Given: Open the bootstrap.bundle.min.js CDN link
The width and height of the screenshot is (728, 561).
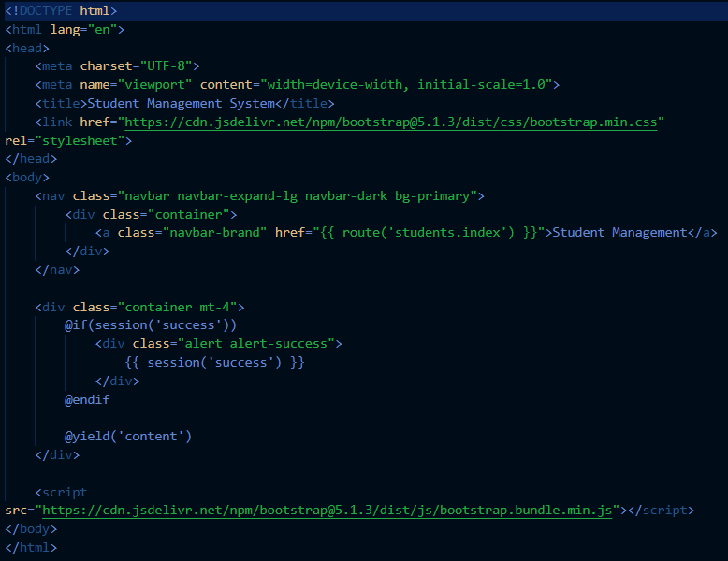Looking at the screenshot, I should [x=328, y=511].
